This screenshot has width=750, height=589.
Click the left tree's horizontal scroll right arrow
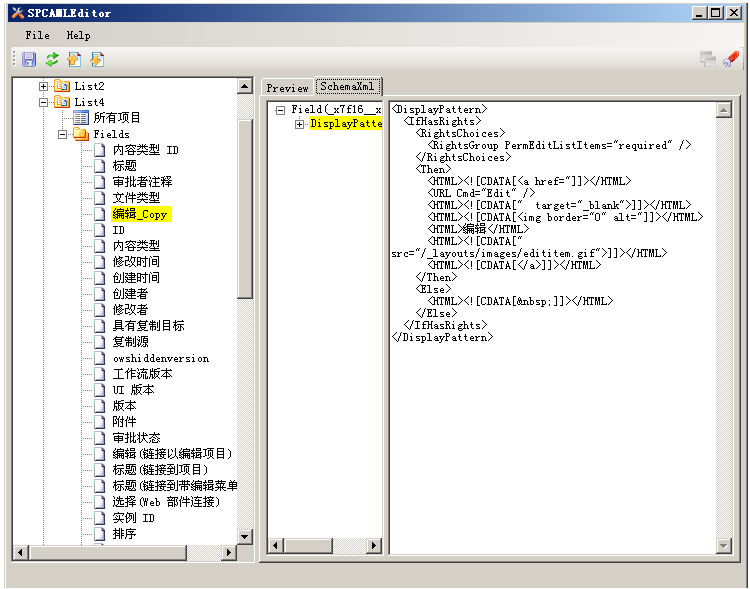coord(229,553)
